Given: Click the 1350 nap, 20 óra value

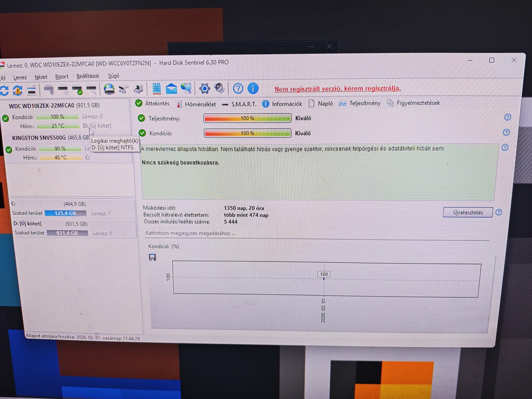Looking at the screenshot, I should pos(244,208).
